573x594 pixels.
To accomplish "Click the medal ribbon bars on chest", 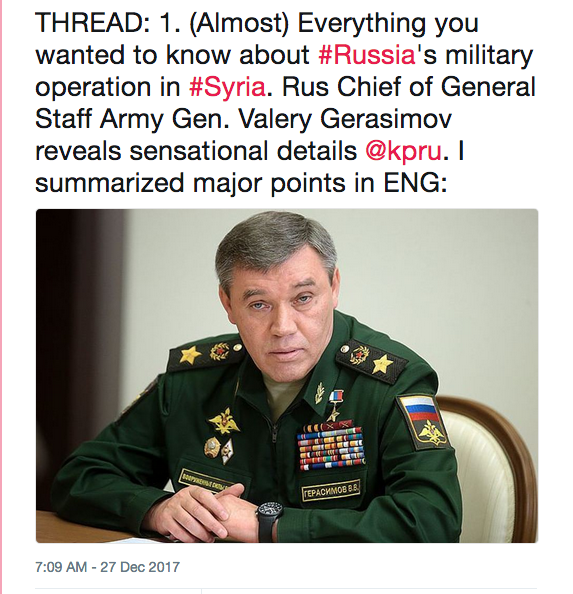I will coord(330,445).
